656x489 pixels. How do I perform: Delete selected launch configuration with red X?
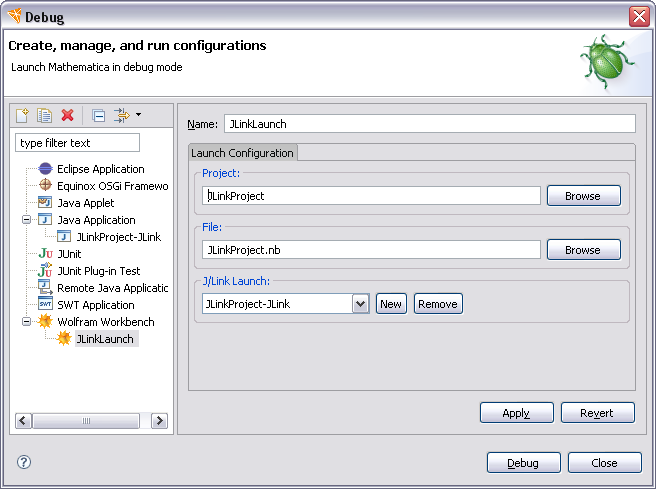(67, 115)
